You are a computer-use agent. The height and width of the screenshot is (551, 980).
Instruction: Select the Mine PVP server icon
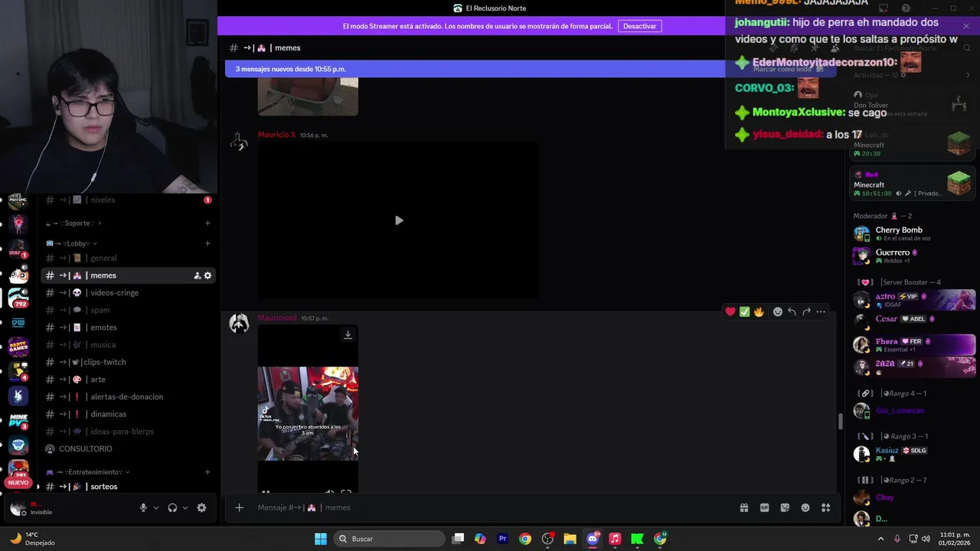18,420
